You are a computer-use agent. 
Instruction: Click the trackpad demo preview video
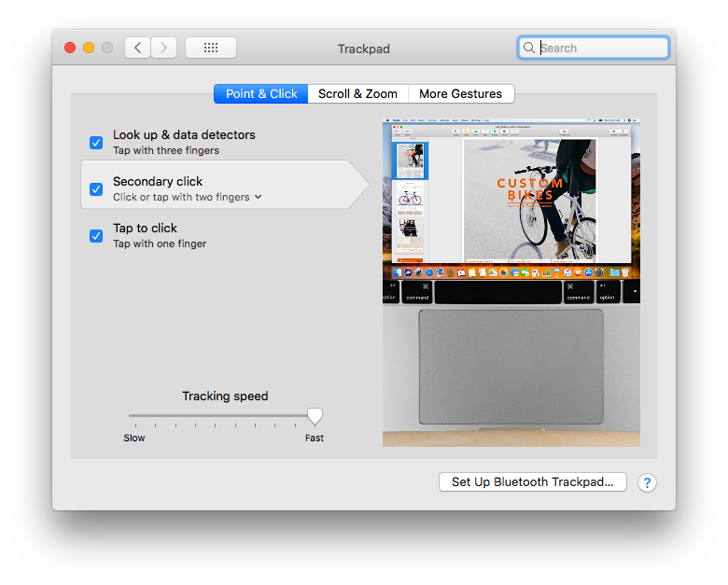tap(511, 283)
